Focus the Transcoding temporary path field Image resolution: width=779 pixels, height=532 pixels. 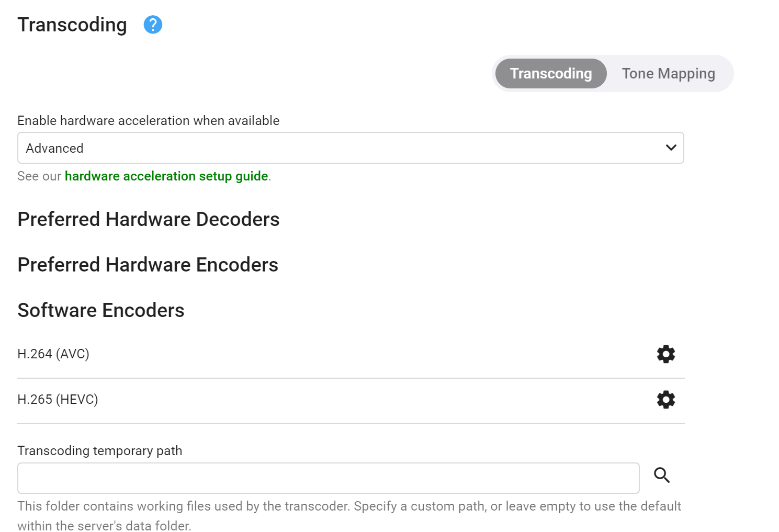[x=328, y=478]
